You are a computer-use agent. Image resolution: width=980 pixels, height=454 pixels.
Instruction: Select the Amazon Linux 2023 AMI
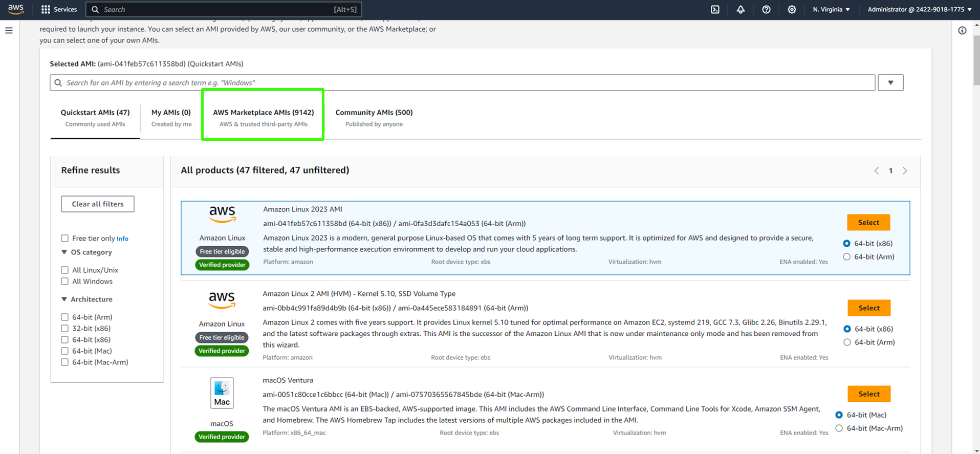tap(868, 223)
